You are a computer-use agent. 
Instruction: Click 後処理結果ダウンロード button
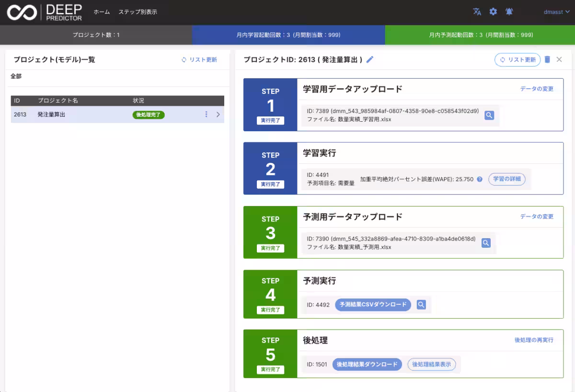(367, 365)
